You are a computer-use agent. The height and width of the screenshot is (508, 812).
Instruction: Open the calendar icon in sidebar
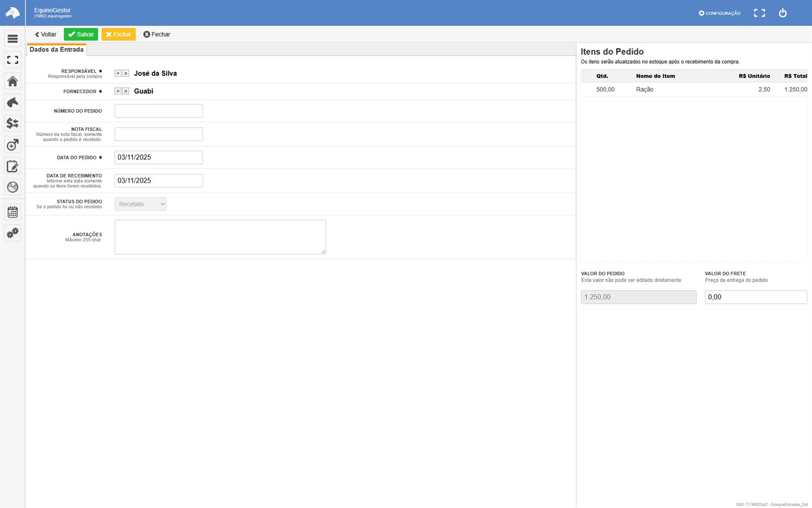[13, 212]
